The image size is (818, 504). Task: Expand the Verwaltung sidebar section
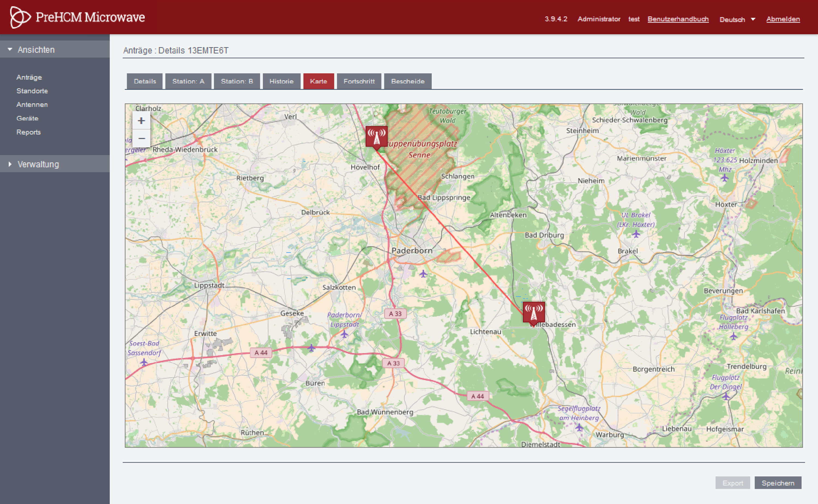pyautogui.click(x=55, y=164)
